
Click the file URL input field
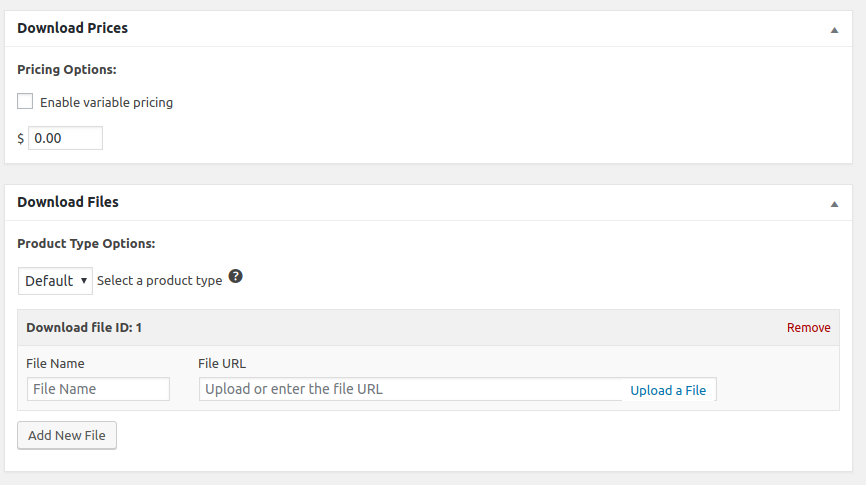click(x=410, y=389)
